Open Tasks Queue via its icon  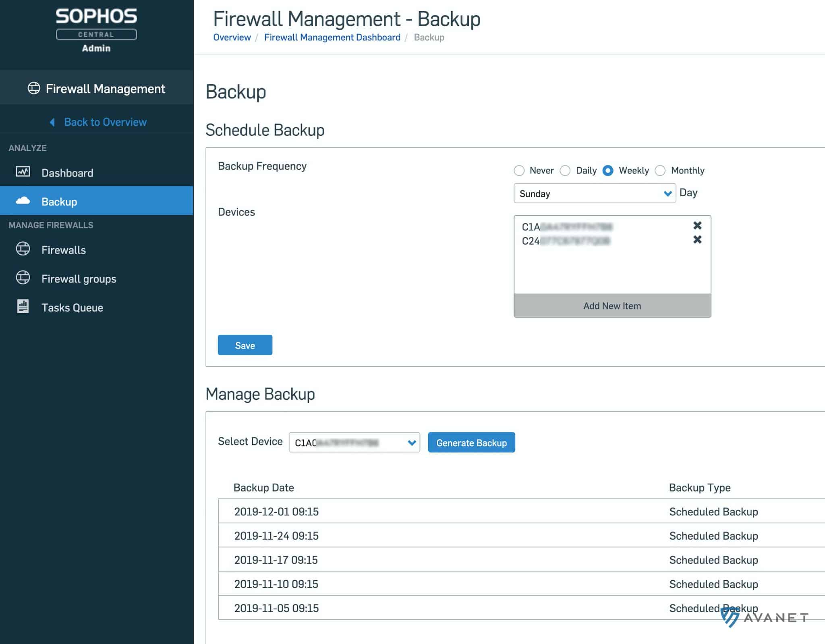pos(23,307)
